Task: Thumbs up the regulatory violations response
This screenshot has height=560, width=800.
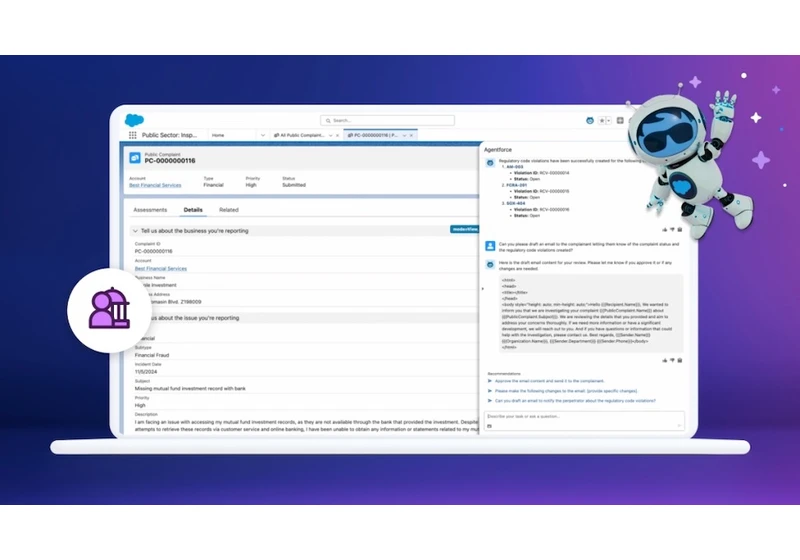Action: pyautogui.click(x=664, y=230)
